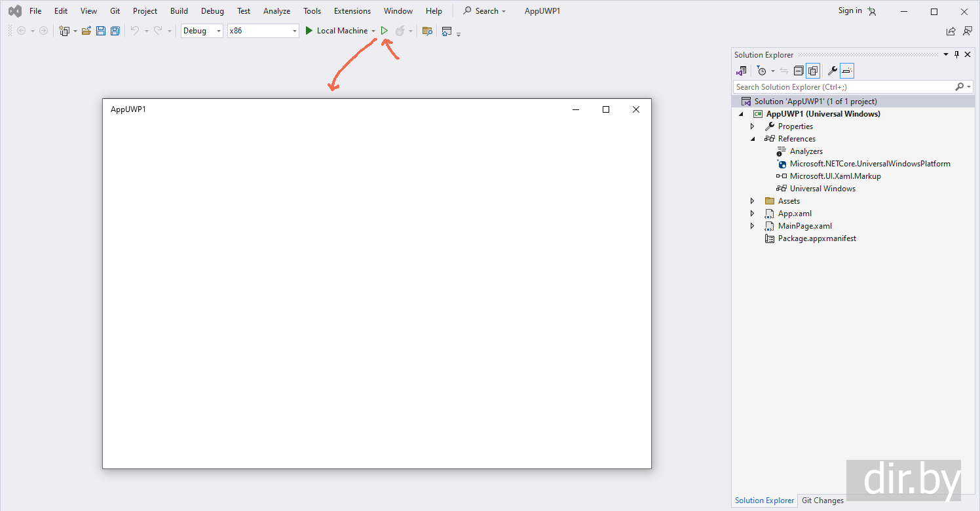
Task: Click the Find in Files icon
Action: [427, 31]
